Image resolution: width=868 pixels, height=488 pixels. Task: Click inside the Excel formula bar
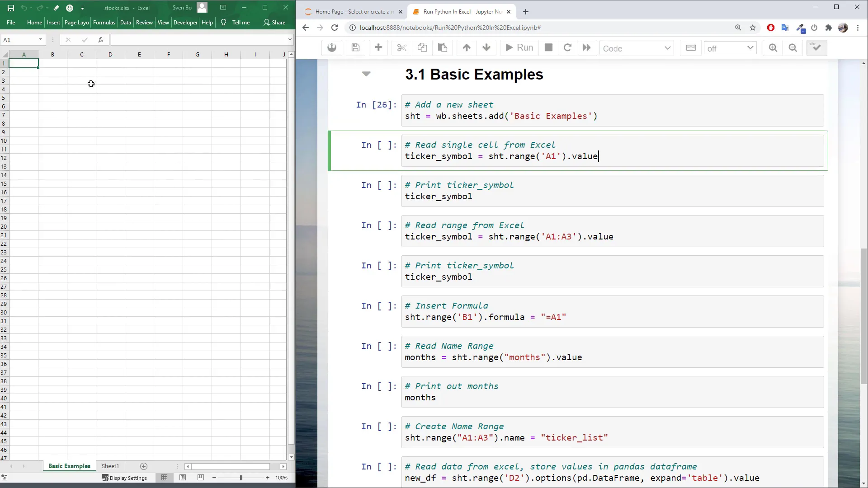194,40
